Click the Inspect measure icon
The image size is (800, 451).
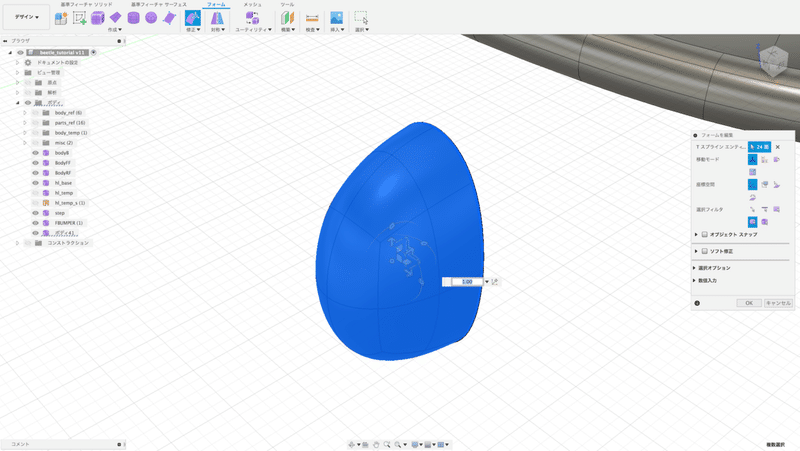[x=312, y=18]
